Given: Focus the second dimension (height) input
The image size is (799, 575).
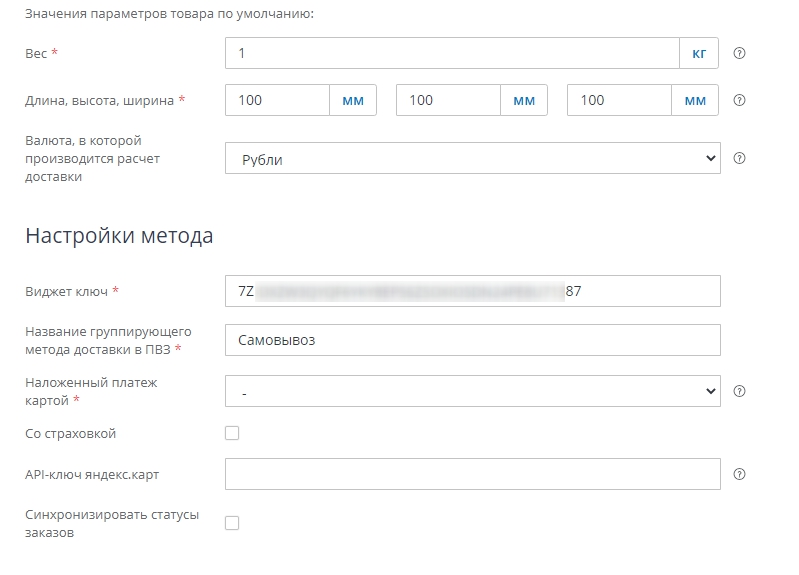Looking at the screenshot, I should pyautogui.click(x=448, y=100).
